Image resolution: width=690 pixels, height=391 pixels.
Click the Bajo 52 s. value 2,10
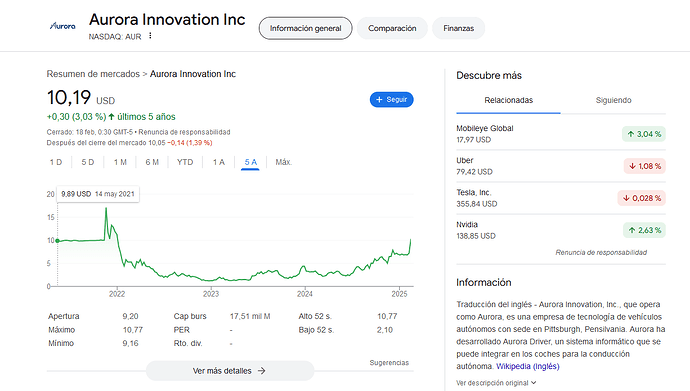[x=385, y=330]
